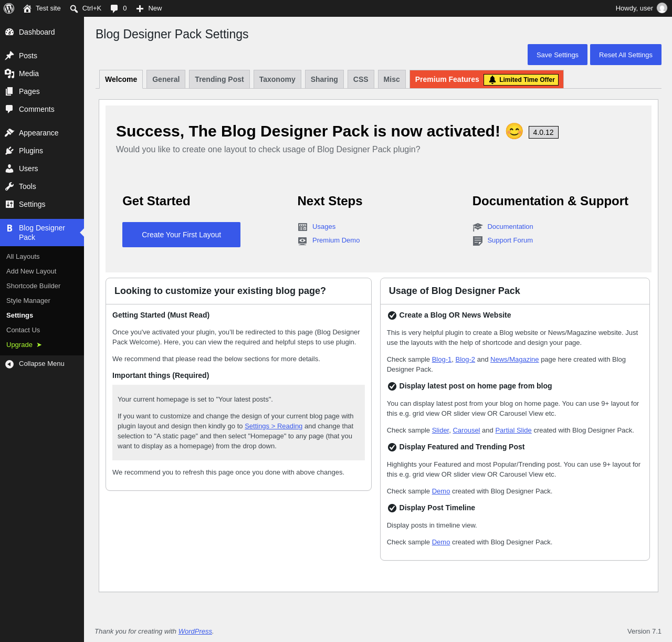Select the Taxonomy tab
Screen dimensions: 672x642
(277, 79)
